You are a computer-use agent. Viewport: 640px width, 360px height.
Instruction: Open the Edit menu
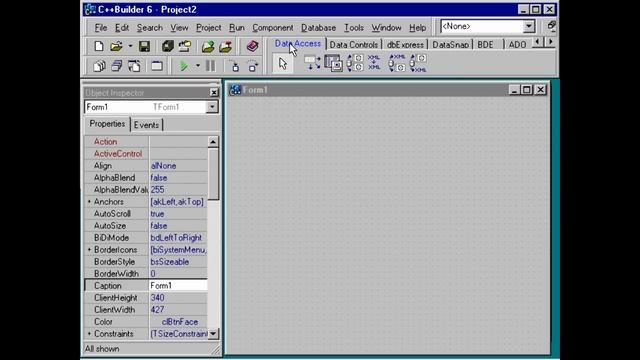(x=122, y=28)
